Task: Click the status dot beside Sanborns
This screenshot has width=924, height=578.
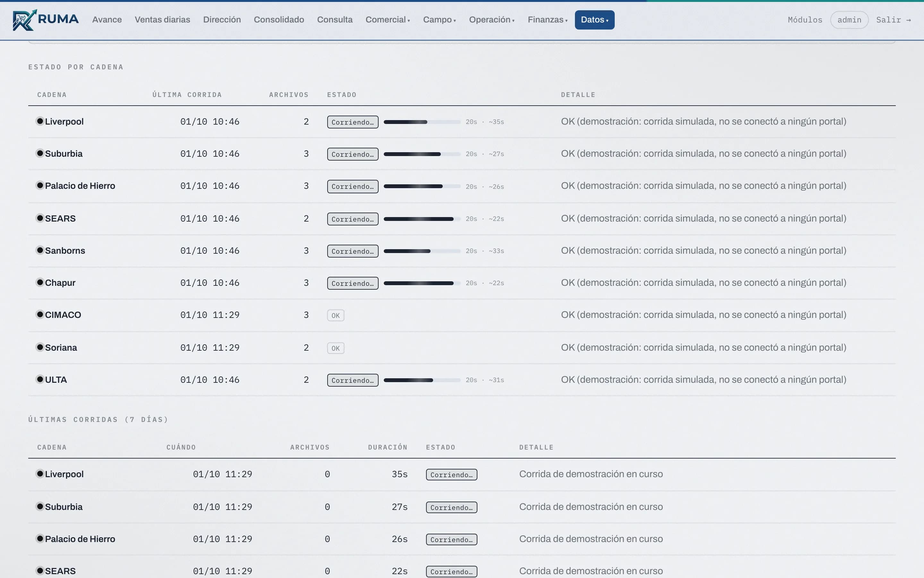Action: [40, 250]
